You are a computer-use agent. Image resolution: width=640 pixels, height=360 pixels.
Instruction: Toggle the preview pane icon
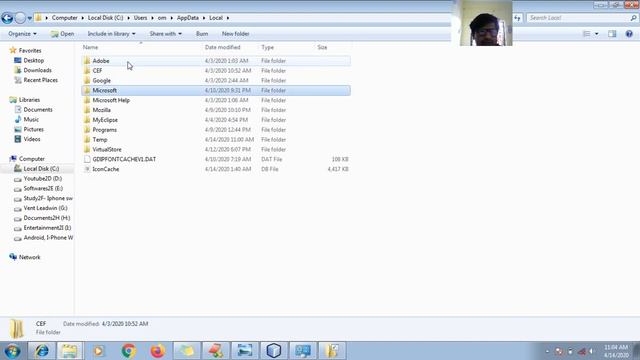click(x=612, y=34)
